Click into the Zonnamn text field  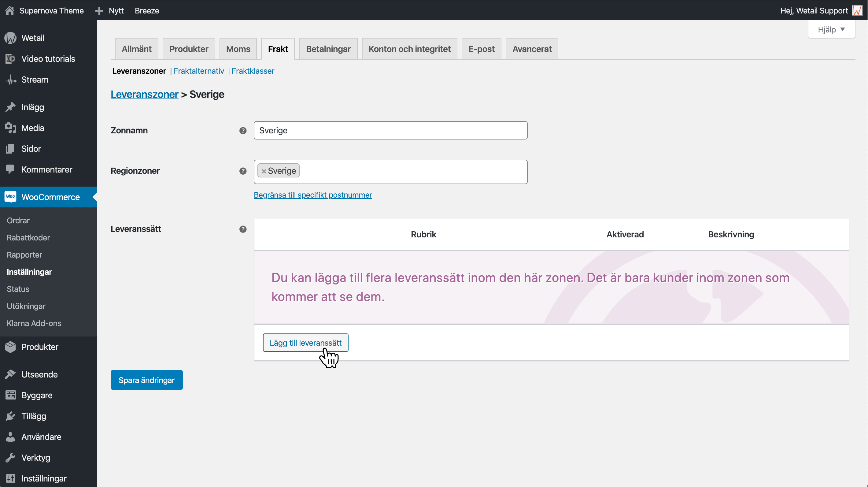pos(390,130)
